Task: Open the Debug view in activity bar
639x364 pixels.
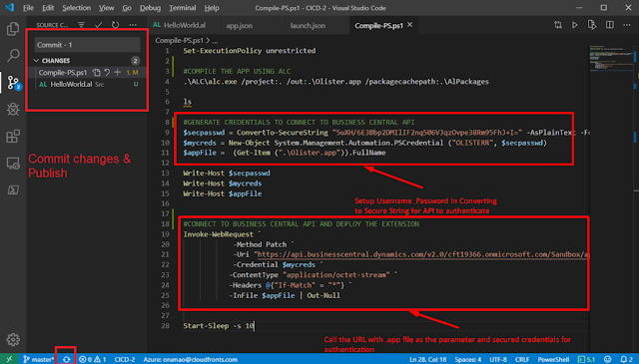Action: point(13,109)
